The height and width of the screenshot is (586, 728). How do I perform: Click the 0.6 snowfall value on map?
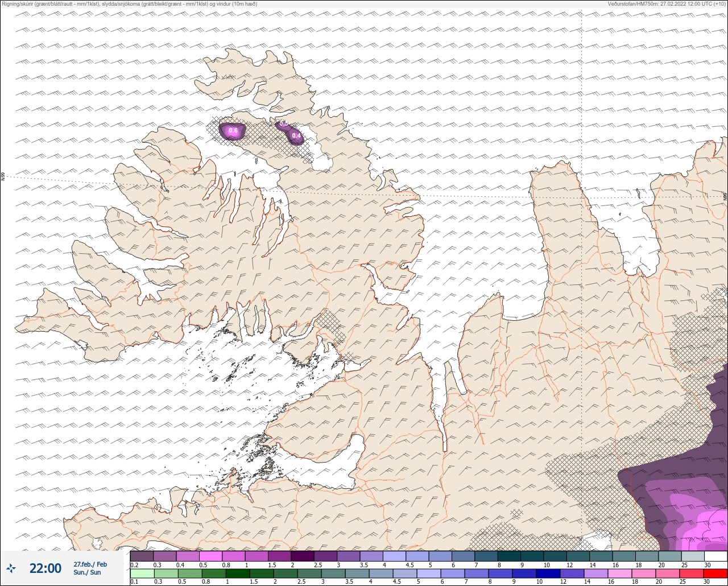click(233, 131)
